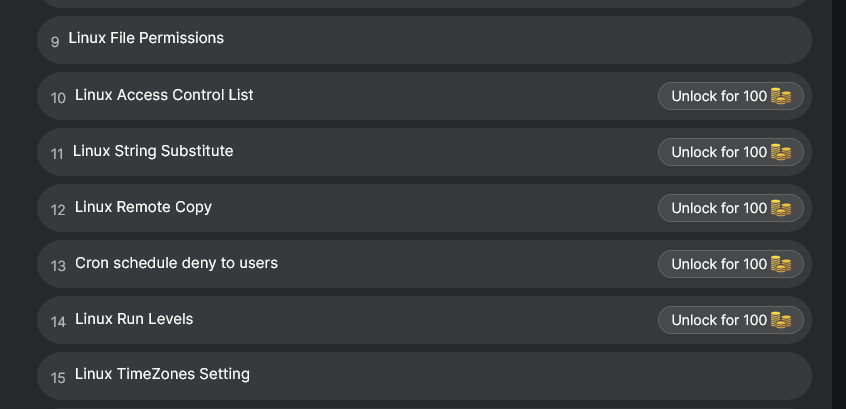Open the Linux File Permissions lesson
The width and height of the screenshot is (846, 409).
pyautogui.click(x=424, y=40)
